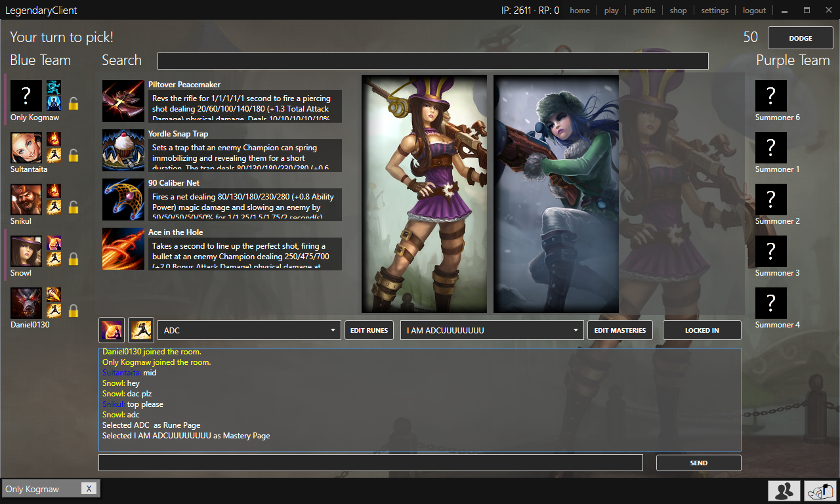Click the Ace in the Hole title
Image resolution: width=840 pixels, height=504 pixels.
point(176,232)
